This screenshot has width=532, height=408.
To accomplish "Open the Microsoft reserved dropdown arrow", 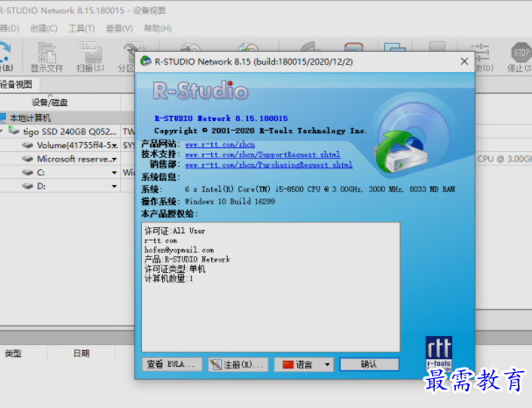I will point(114,159).
